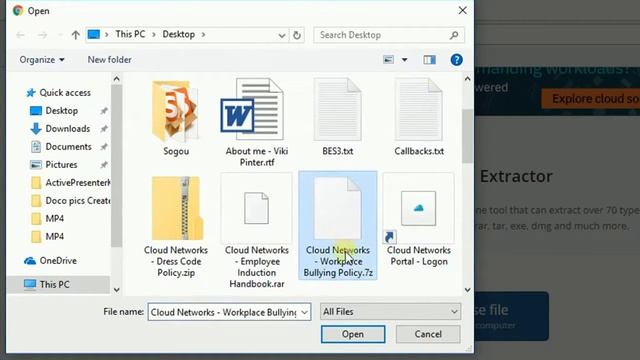
Task: Click the Chrome icon in dialog title
Action: click(x=18, y=11)
